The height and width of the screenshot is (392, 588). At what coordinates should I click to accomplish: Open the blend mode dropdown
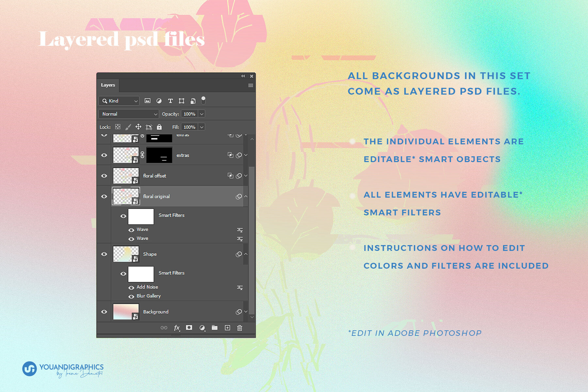tap(128, 114)
